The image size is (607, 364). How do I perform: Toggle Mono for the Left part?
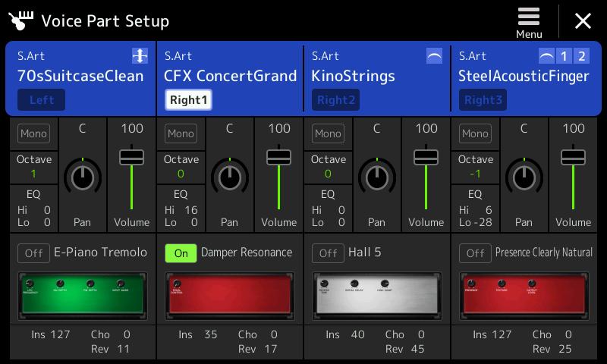click(33, 133)
